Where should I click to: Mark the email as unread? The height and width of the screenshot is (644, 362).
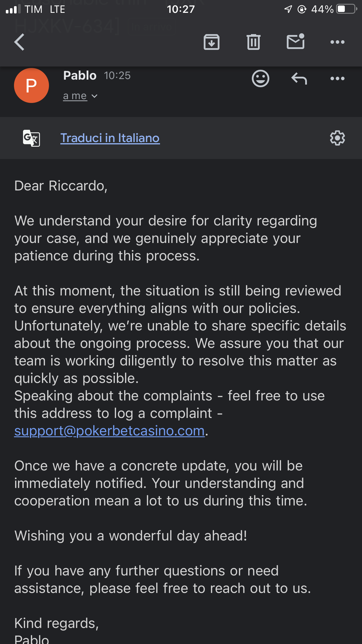(296, 42)
